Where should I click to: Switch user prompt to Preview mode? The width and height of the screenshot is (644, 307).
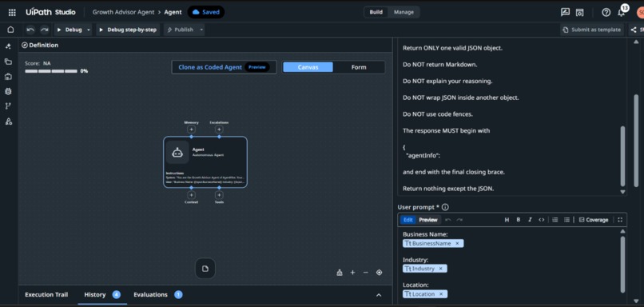pyautogui.click(x=428, y=220)
